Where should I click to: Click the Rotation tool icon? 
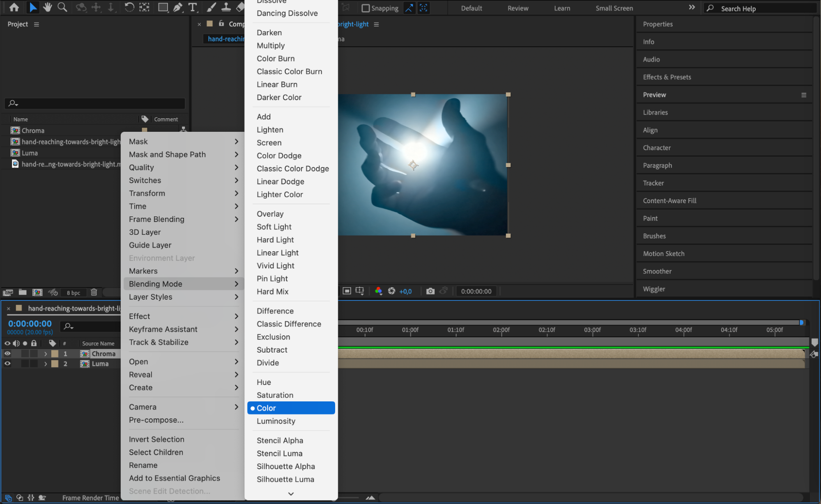pos(129,7)
